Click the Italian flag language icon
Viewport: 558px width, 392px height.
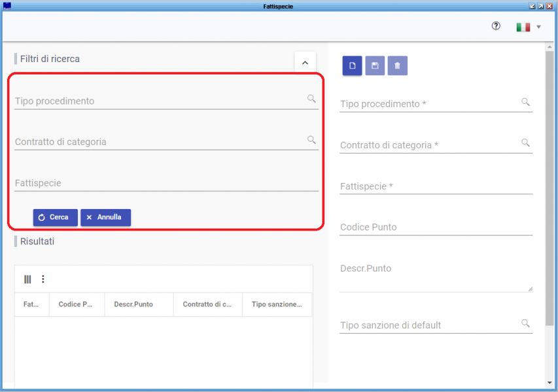(523, 27)
